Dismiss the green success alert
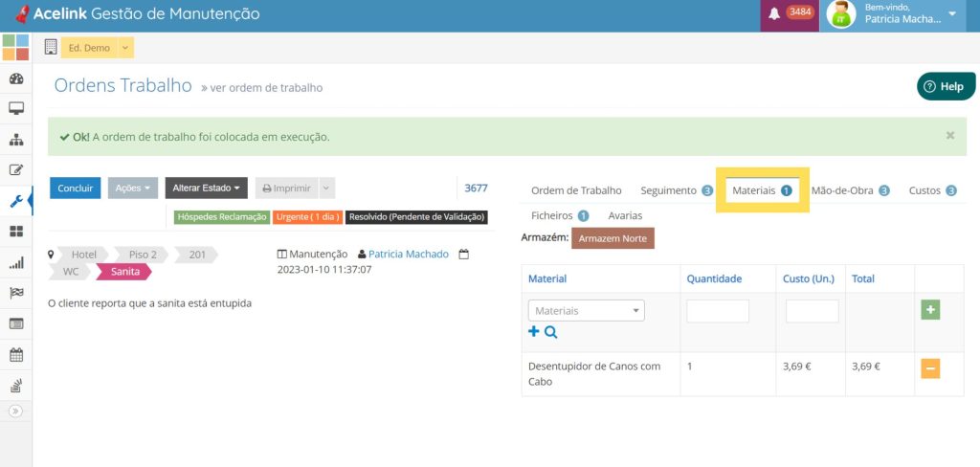Image resolution: width=980 pixels, height=467 pixels. coord(950,136)
